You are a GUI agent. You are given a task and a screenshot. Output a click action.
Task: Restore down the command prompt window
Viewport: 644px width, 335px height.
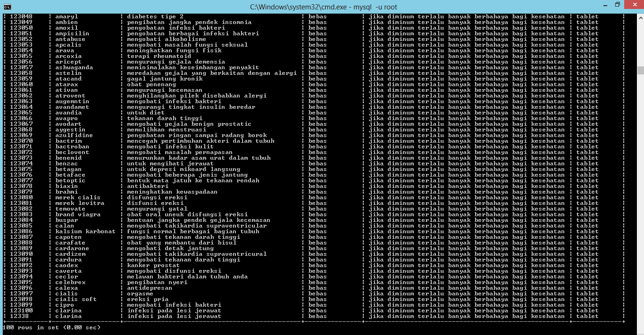click(x=618, y=5)
